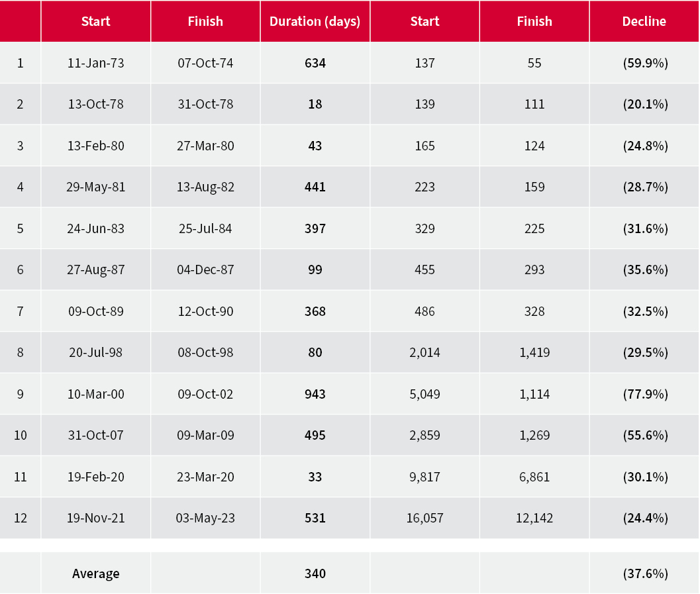
Task: Click the 6,861 finish value cell
Action: 534,477
